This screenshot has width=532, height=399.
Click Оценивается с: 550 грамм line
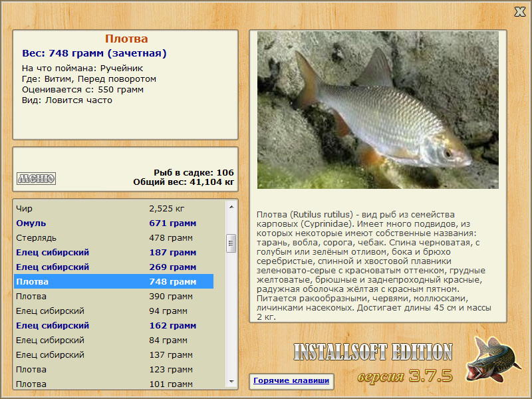click(82, 90)
